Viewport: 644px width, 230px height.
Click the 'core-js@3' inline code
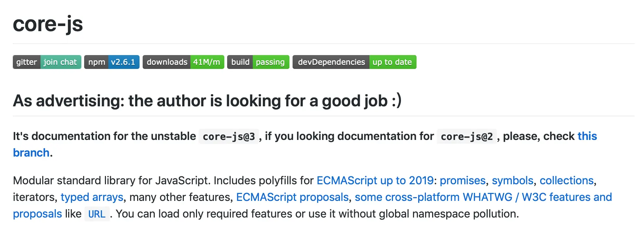pyautogui.click(x=229, y=136)
